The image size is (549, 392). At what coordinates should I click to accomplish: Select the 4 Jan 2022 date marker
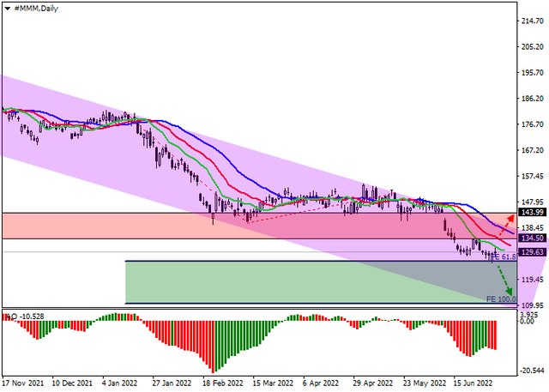(120, 383)
